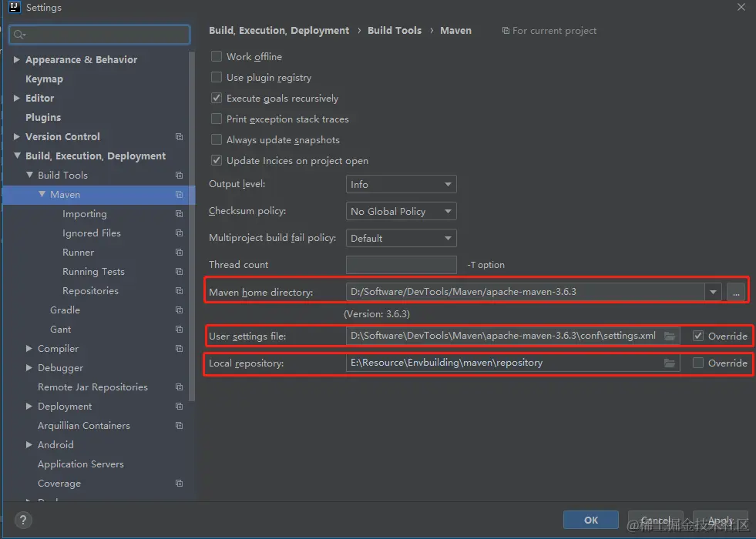The width and height of the screenshot is (756, 539).
Task: Expand the Compiler node
Action: (x=29, y=348)
